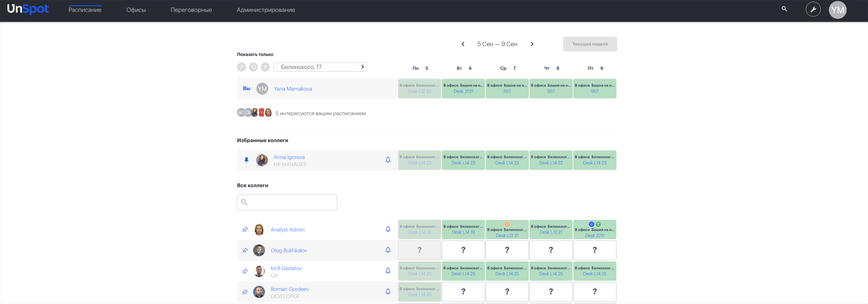Open Anna Igoreva's Thursday Desk L14 22

click(551, 160)
